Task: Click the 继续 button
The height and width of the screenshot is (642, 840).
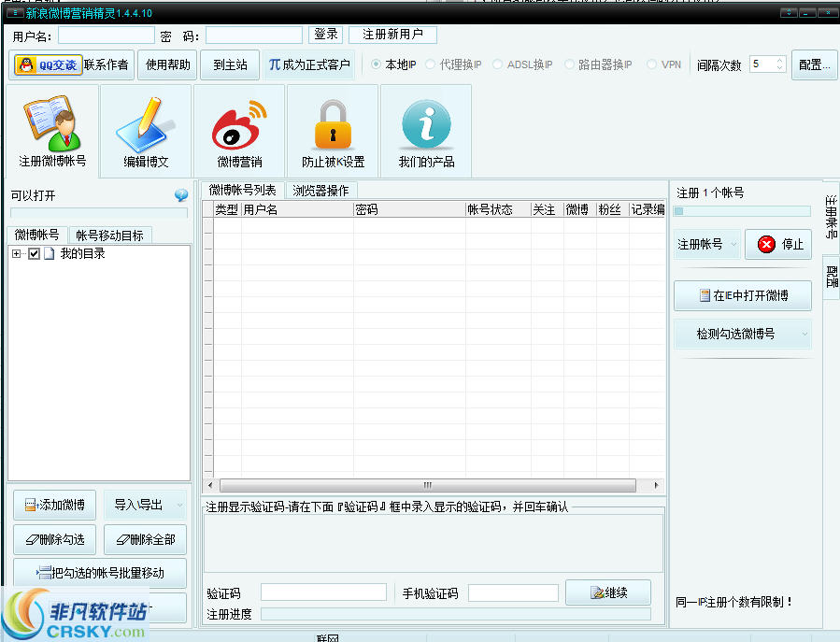Action: (608, 592)
